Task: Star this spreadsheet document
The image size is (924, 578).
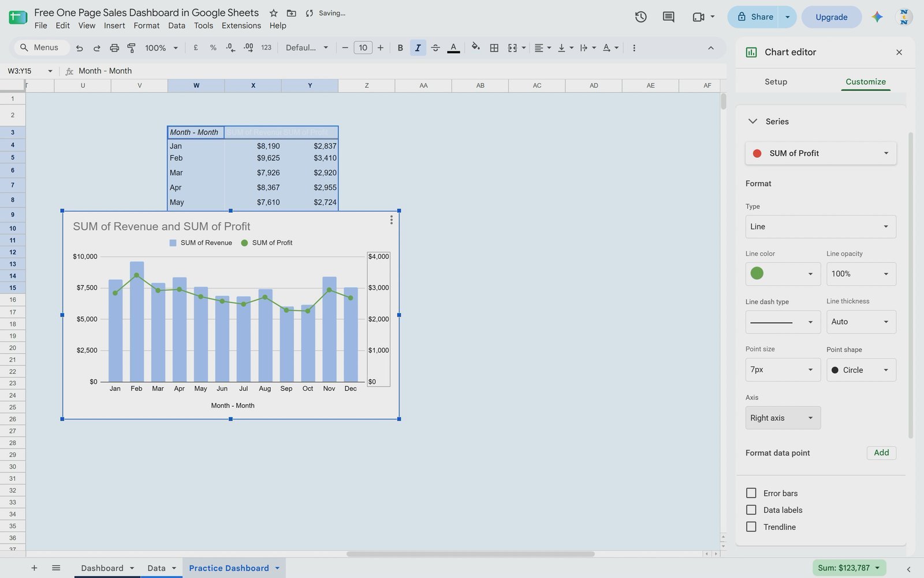Action: pyautogui.click(x=273, y=13)
